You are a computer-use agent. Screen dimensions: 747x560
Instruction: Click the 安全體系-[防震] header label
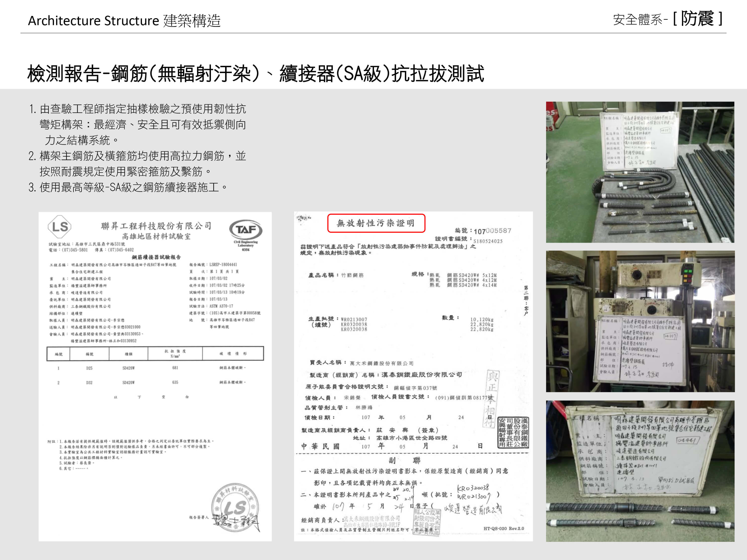point(667,19)
